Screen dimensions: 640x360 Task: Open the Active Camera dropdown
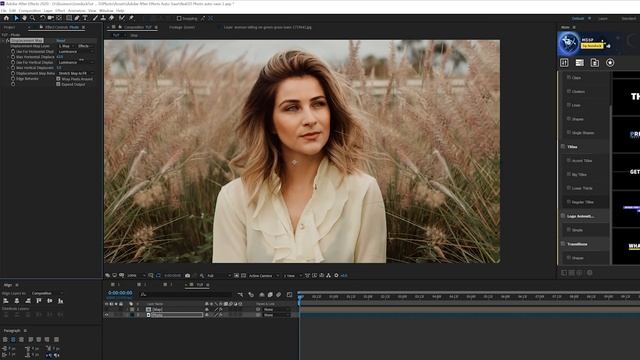click(264, 276)
